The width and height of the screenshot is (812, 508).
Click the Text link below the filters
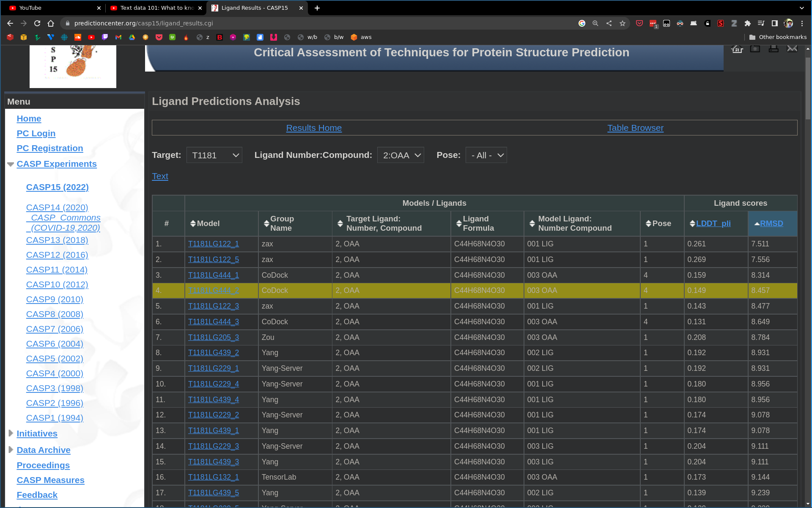[160, 176]
